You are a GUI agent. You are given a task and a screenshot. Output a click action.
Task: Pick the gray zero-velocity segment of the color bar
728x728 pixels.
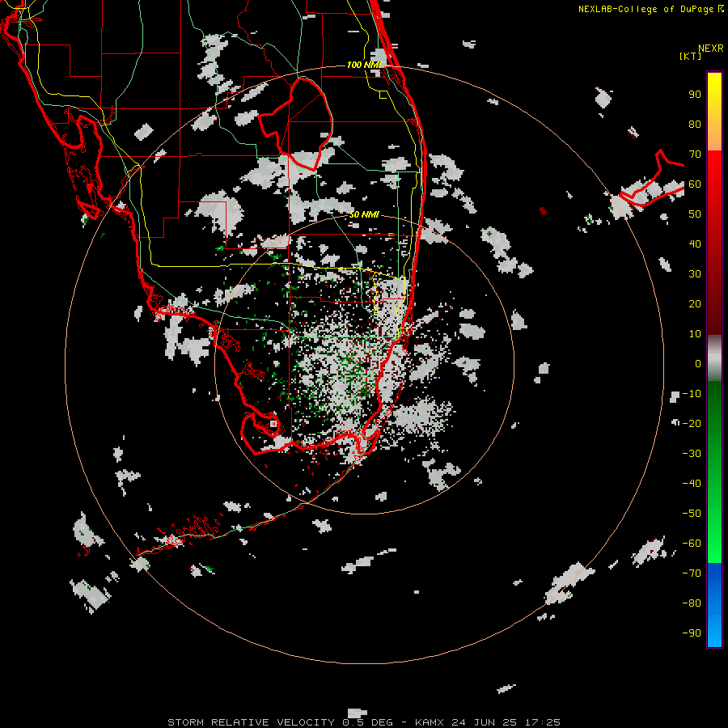point(714,358)
